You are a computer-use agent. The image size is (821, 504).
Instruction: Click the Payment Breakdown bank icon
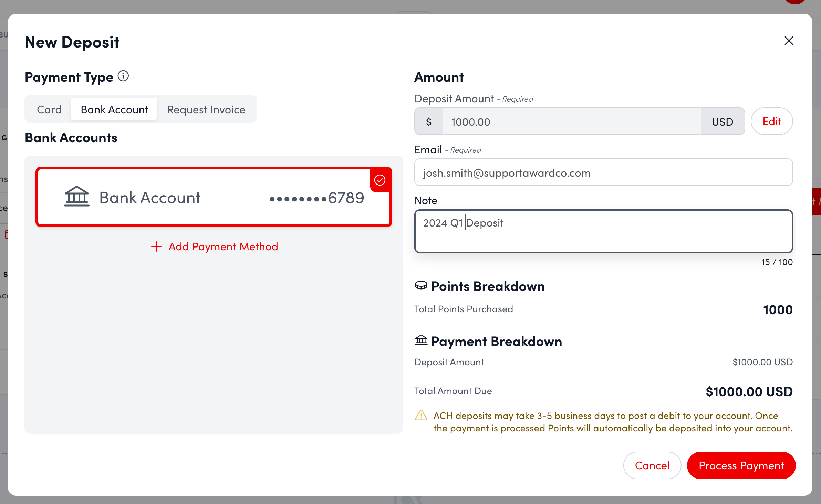[x=421, y=340]
